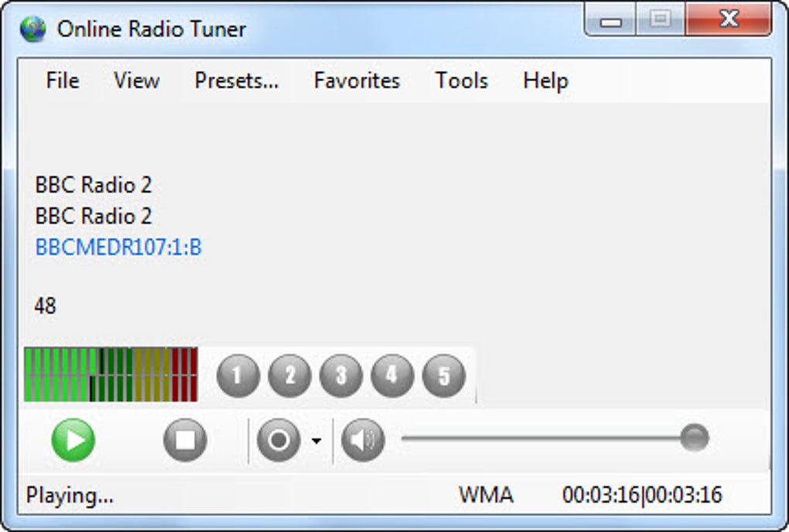Close the Online Radio Tuner window
Image resolution: width=789 pixels, height=532 pixels.
[x=729, y=20]
